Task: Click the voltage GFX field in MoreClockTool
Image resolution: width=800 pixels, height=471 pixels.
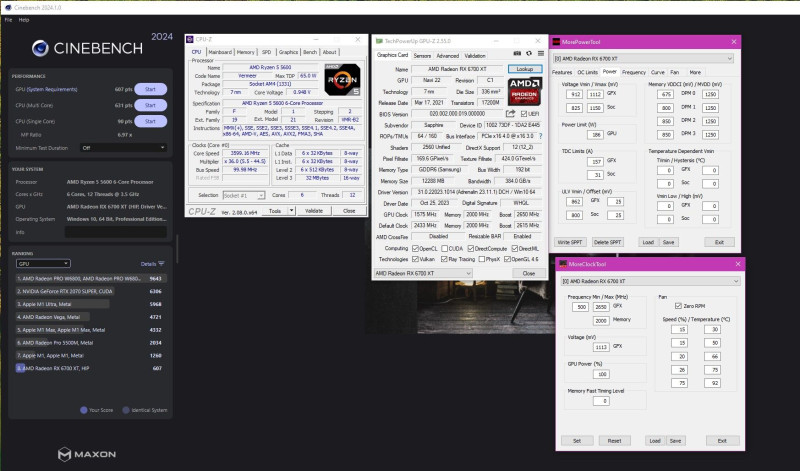Action: click(602, 347)
